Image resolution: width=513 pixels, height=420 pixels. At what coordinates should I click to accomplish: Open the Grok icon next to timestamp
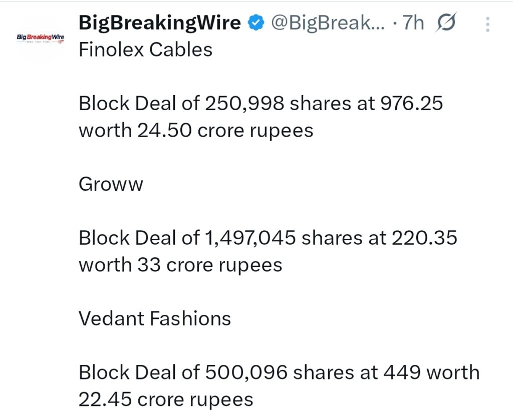pos(445,23)
